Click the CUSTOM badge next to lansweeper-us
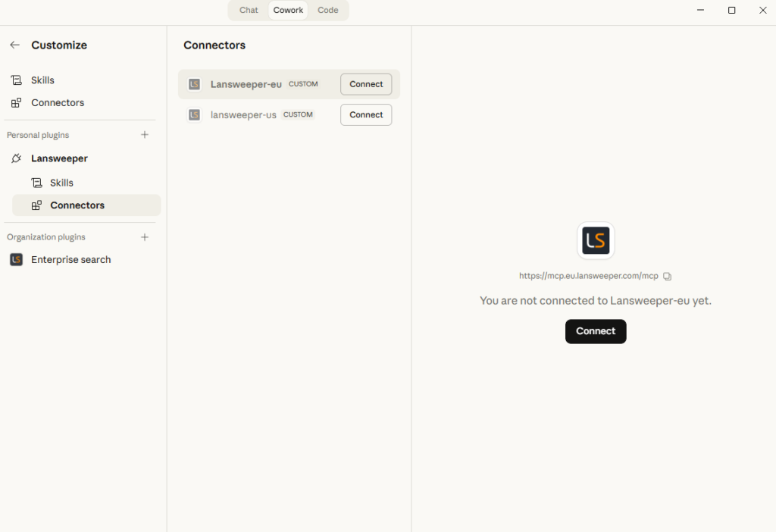This screenshot has width=776, height=532. (x=298, y=114)
